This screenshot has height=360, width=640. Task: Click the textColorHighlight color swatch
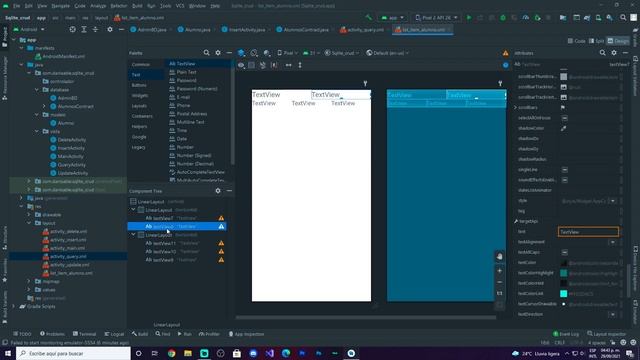pyautogui.click(x=564, y=273)
